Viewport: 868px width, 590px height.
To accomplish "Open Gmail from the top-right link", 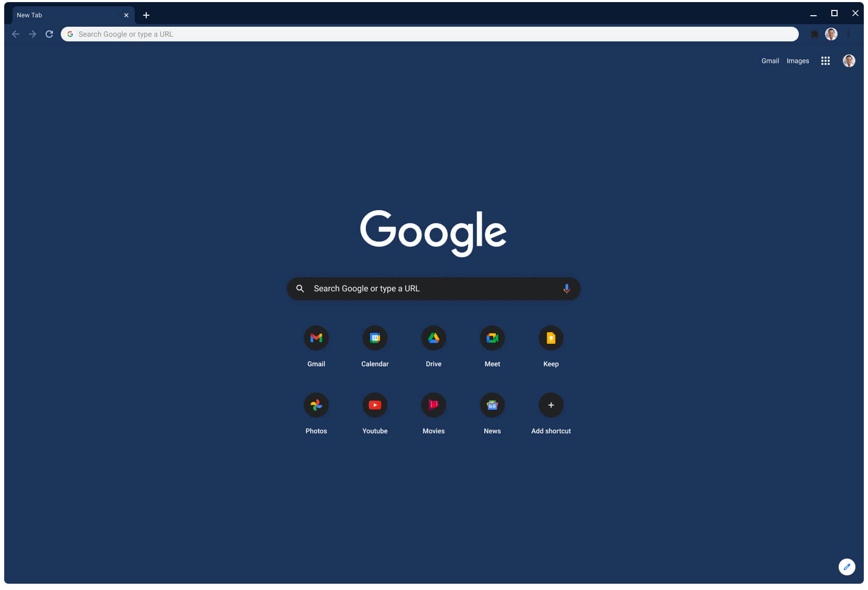I will tap(770, 61).
